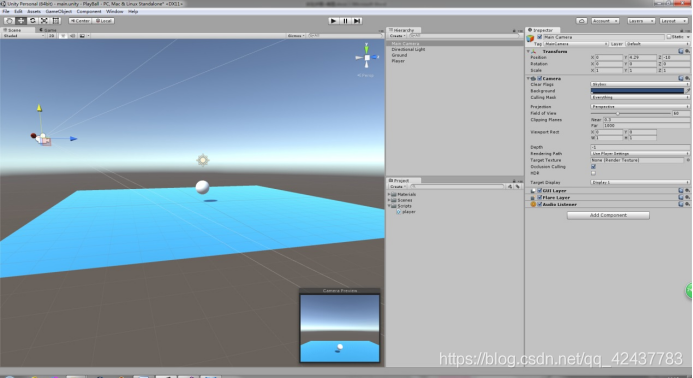Toggle scene effects image icon
This screenshot has height=378, width=693.
[82, 36]
